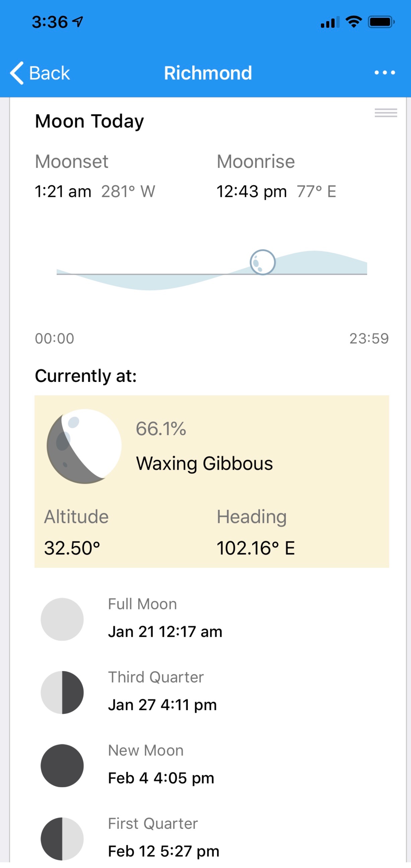
Task: Tap the Moonset time 1:21 am
Action: (x=63, y=191)
